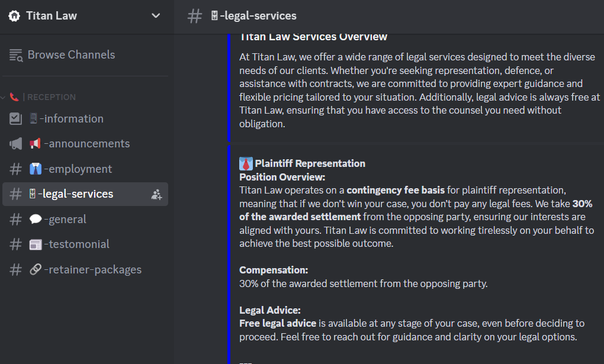Collapse the RECEPTION category
This screenshot has height=364, width=604.
pyautogui.click(x=43, y=97)
